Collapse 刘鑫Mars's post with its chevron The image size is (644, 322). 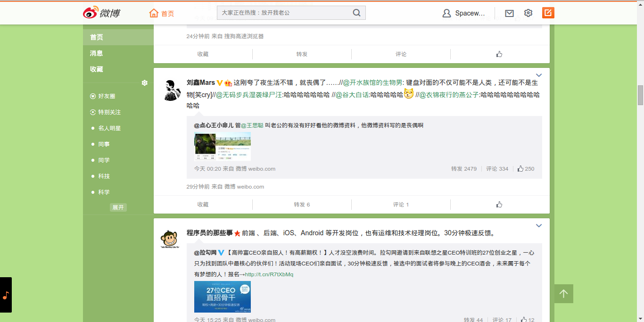(x=539, y=75)
